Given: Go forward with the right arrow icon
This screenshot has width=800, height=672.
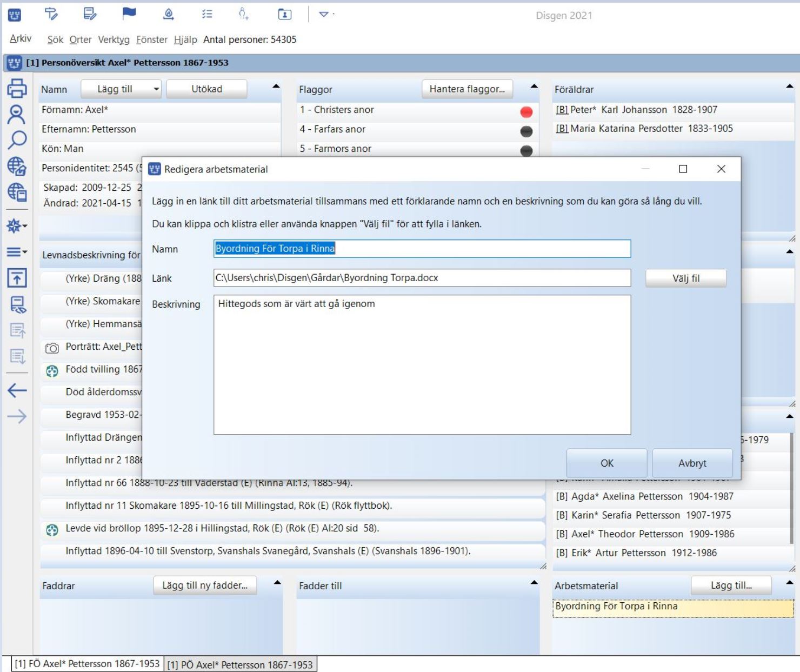Looking at the screenshot, I should [17, 416].
